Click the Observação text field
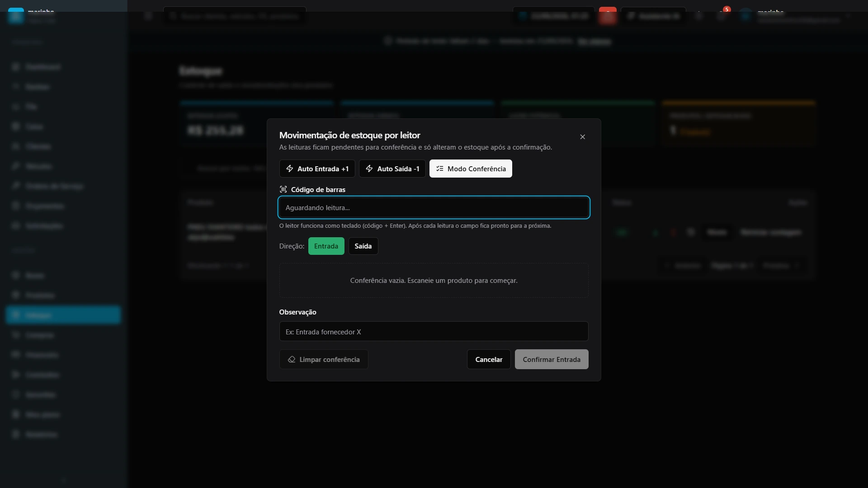This screenshot has width=868, height=488. coord(434,332)
